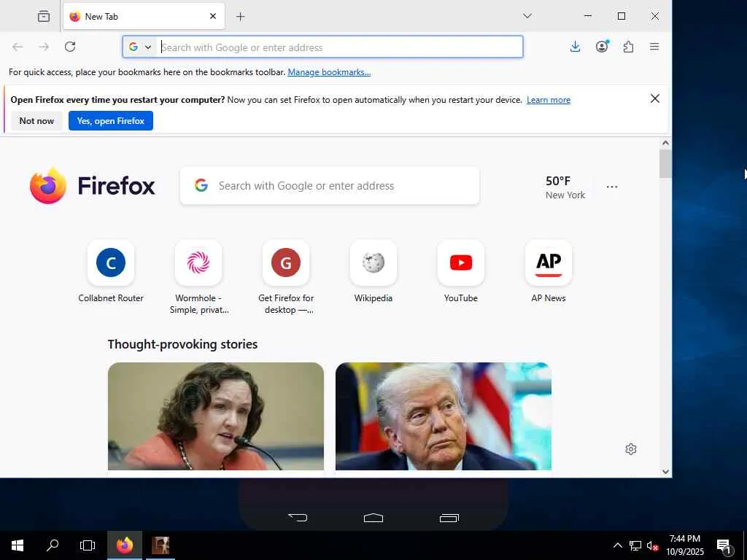Open Windows taskbar search
Screen dimensions: 747x560
53,545
